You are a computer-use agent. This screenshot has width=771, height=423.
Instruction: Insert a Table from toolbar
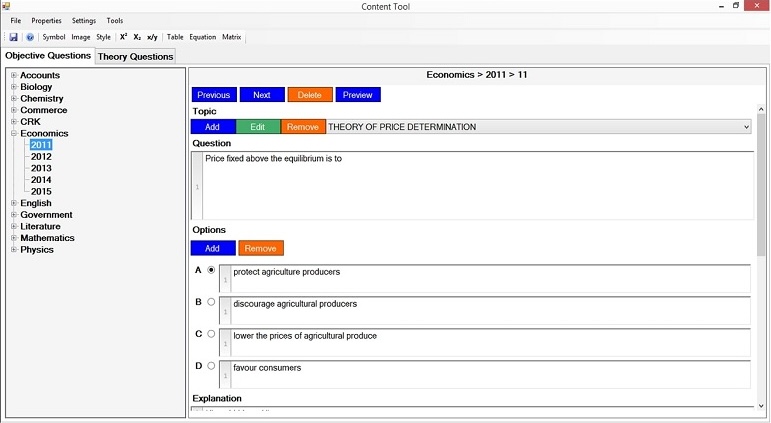pyautogui.click(x=175, y=37)
